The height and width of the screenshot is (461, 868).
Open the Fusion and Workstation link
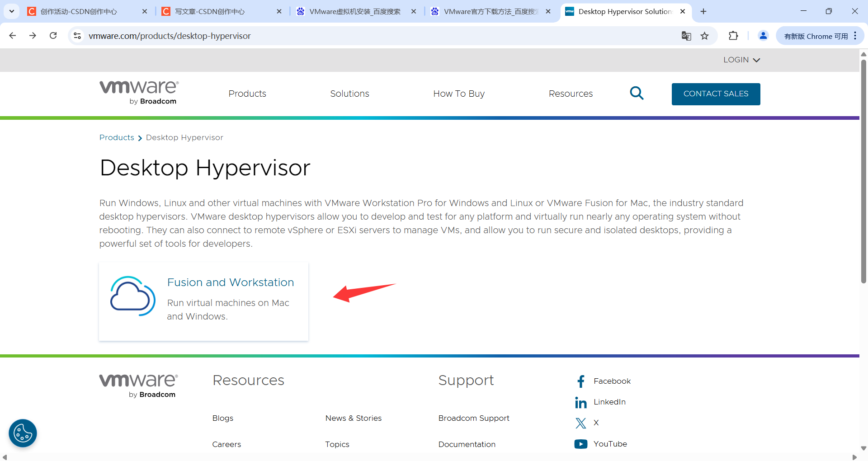[231, 282]
